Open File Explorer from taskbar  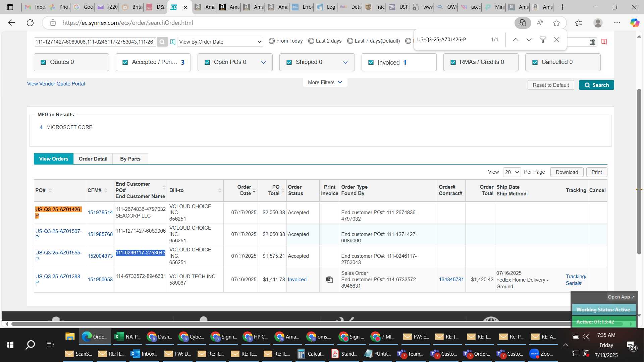(70, 337)
